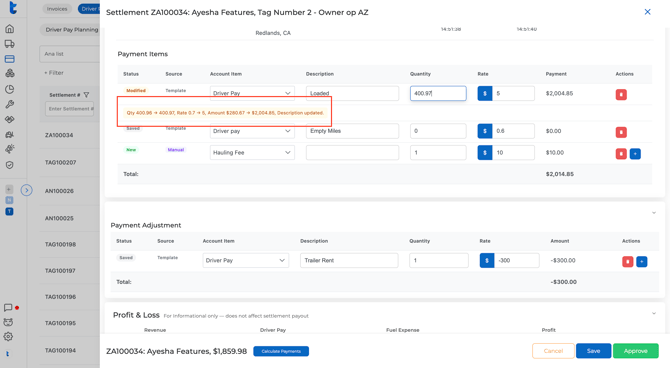Open the handshake icon in sidebar
This screenshot has height=368, width=670.
tap(9, 119)
